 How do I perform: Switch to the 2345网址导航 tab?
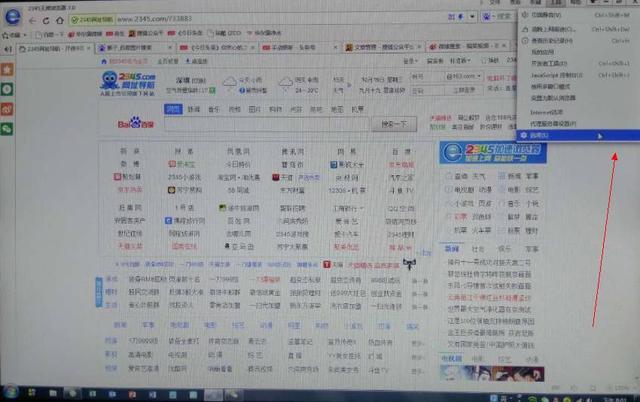(54, 49)
